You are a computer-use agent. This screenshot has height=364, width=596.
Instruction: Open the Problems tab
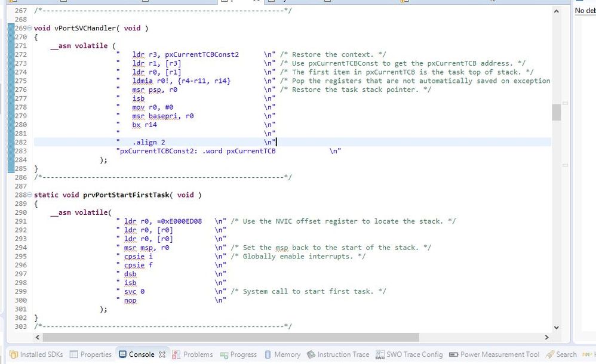[x=192, y=354]
